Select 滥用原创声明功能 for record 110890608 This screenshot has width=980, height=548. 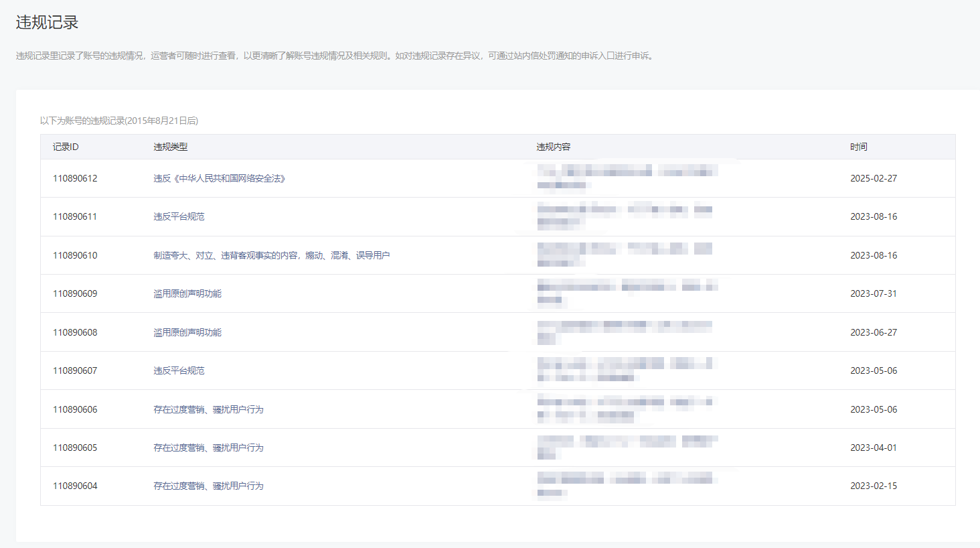pyautogui.click(x=187, y=332)
